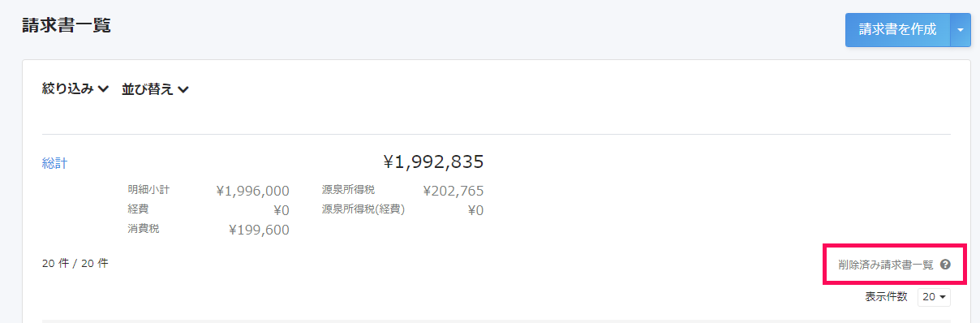Viewport: 980px width, 323px height.
Task: Open the 総計 link
Action: [54, 163]
